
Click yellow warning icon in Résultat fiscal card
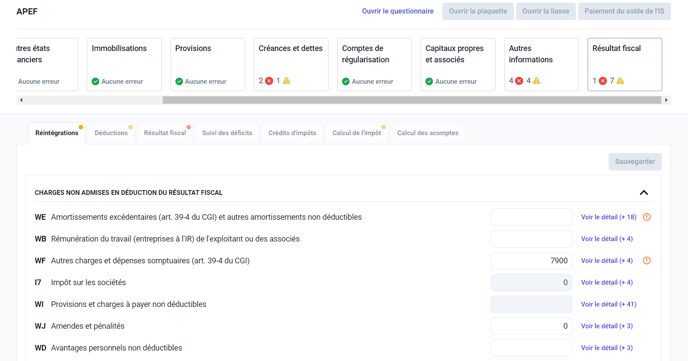[620, 81]
